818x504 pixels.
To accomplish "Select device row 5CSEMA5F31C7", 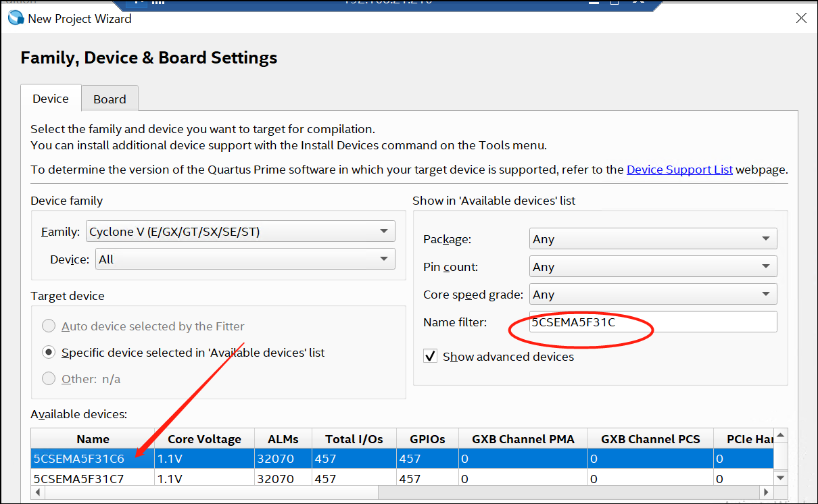I will (x=402, y=479).
